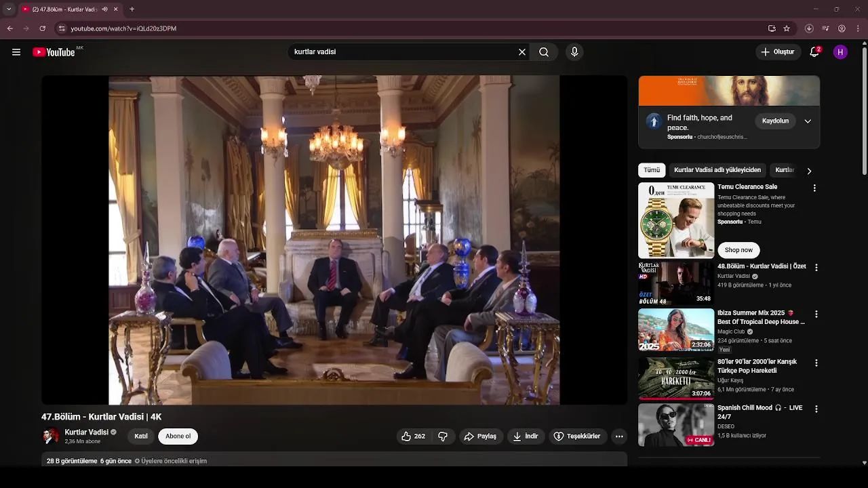The width and height of the screenshot is (868, 488).
Task: Start voice search with microphone icon
Action: tap(574, 52)
